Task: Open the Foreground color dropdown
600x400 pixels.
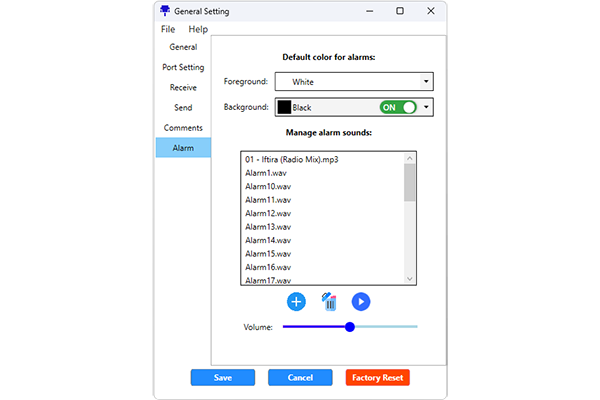Action: click(354, 82)
